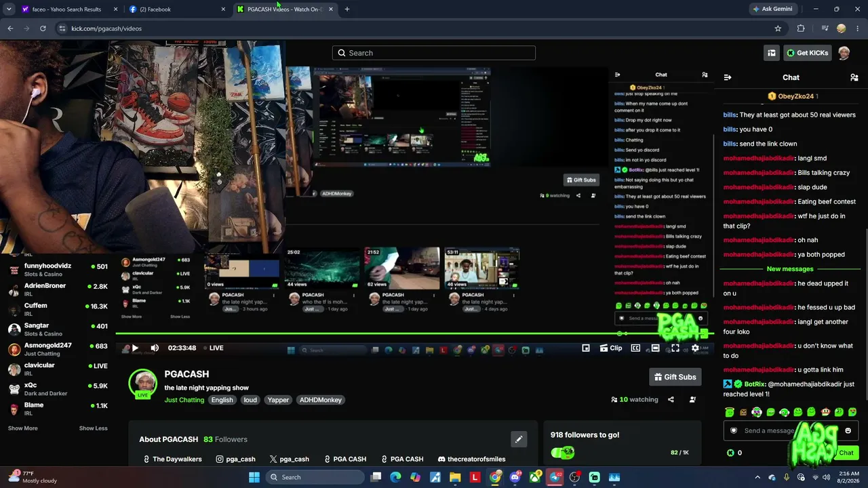Reload the Kick page
This screenshot has width=868, height=488.
[43, 28]
